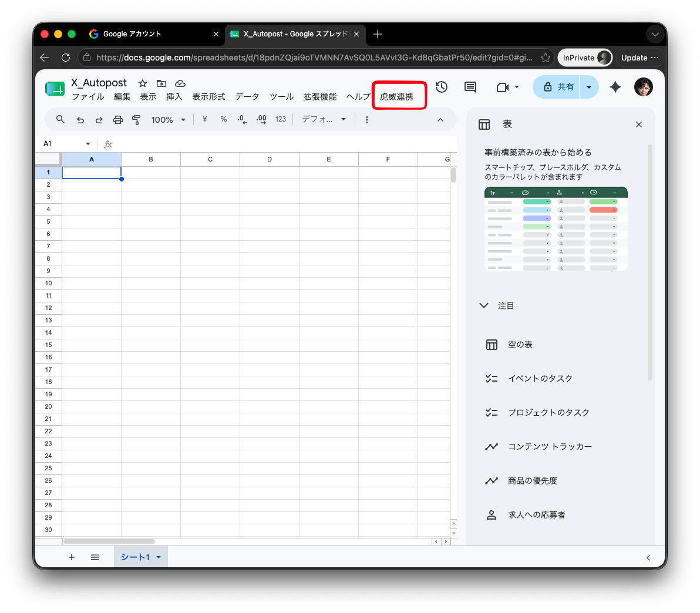Open the 拡張機能 menu
This screenshot has height=613, width=700.
coord(319,96)
